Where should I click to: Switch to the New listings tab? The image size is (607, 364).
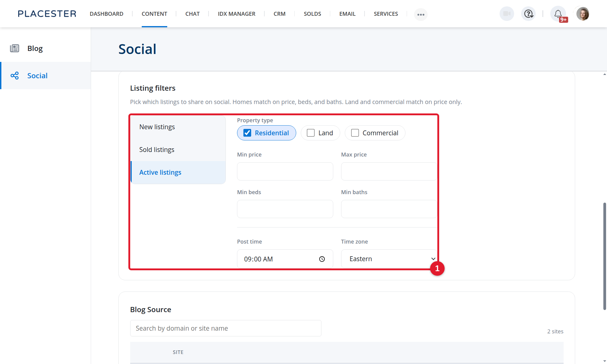[x=178, y=127]
